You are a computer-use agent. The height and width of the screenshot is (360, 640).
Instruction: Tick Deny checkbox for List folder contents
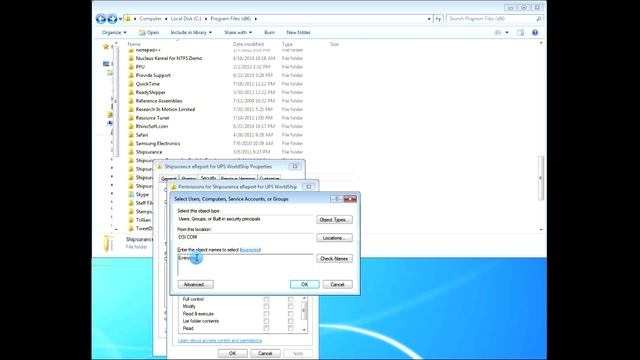pyautogui.click(x=291, y=321)
